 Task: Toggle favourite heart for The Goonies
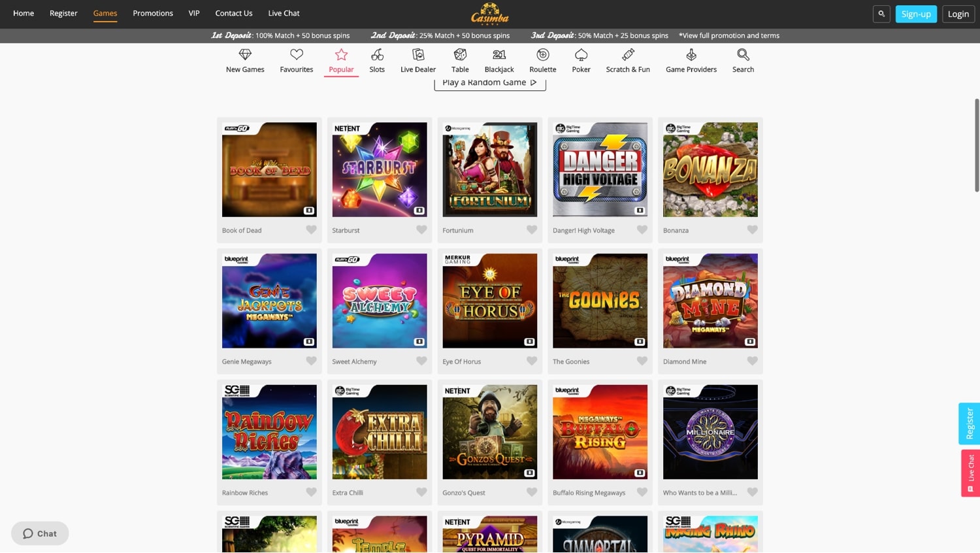point(642,361)
